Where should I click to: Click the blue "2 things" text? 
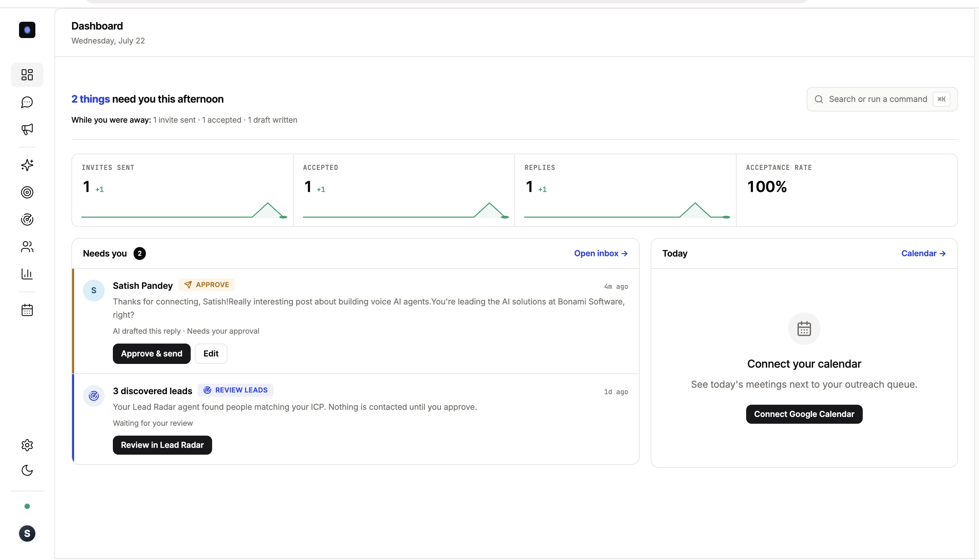pos(90,99)
